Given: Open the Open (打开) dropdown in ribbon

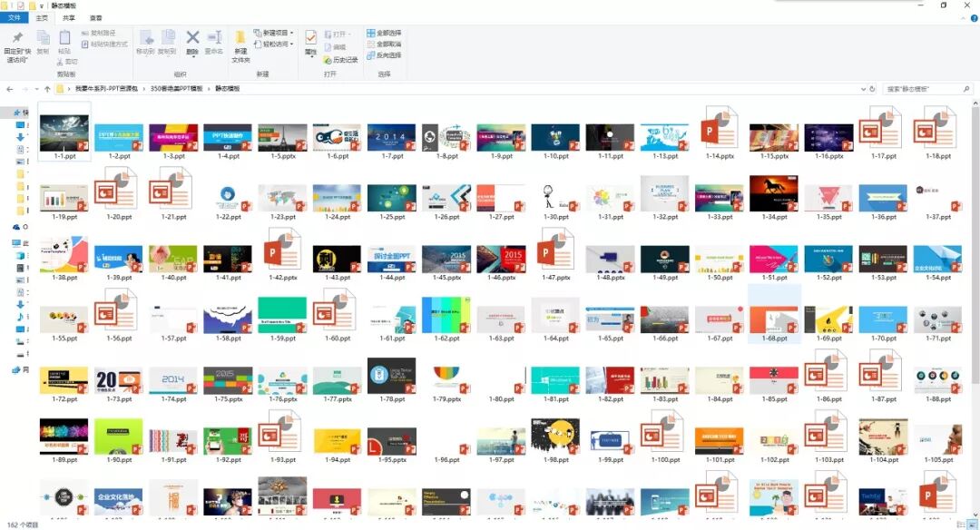Looking at the screenshot, I should point(338,34).
